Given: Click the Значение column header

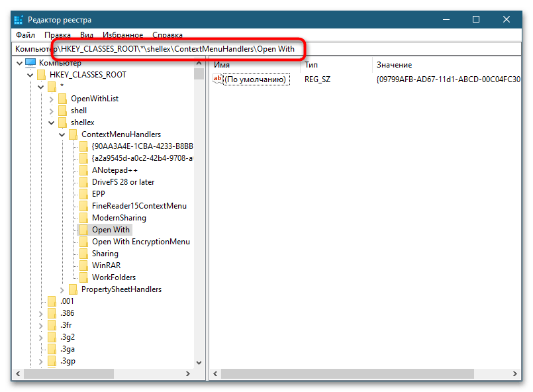Looking at the screenshot, I should pyautogui.click(x=394, y=65).
